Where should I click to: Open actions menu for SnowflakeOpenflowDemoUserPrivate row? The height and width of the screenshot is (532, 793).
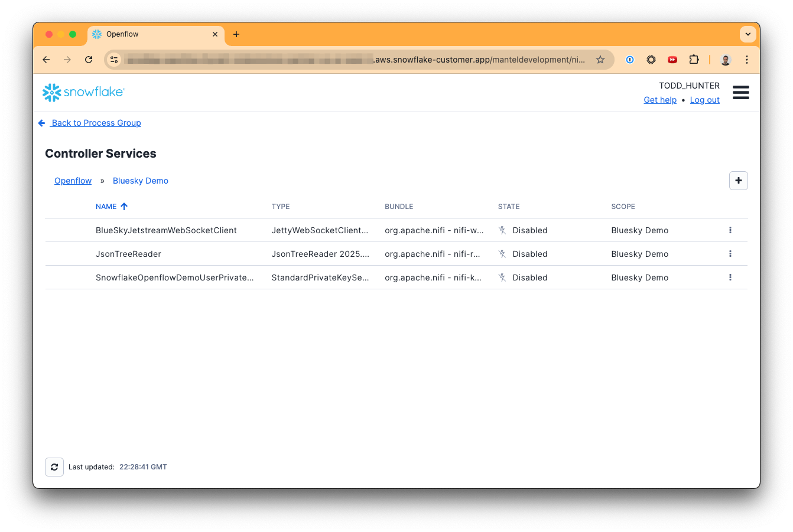730,278
